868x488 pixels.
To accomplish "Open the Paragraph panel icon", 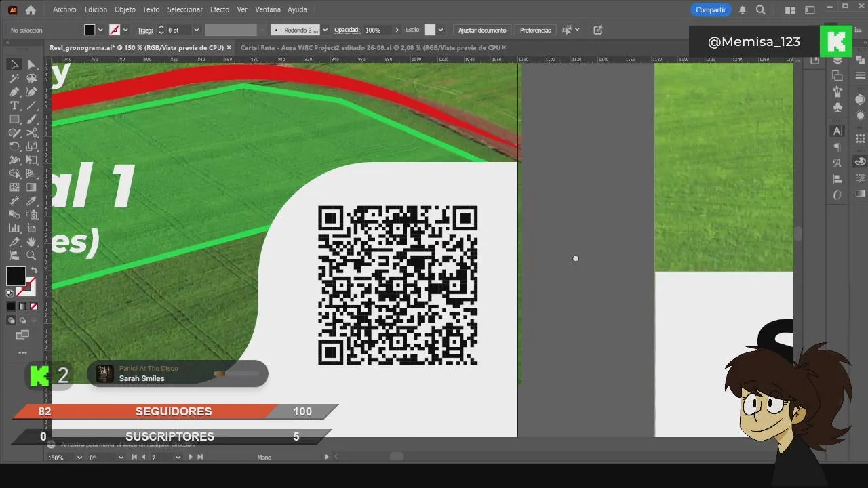I will (837, 147).
